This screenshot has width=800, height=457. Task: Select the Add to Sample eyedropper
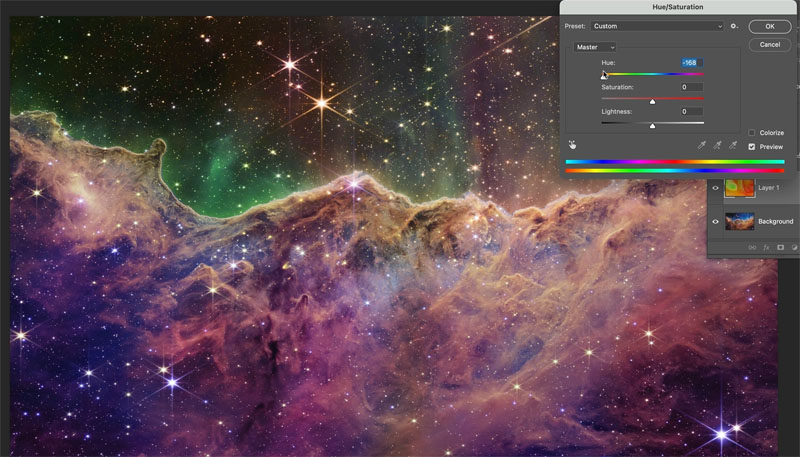(x=717, y=145)
